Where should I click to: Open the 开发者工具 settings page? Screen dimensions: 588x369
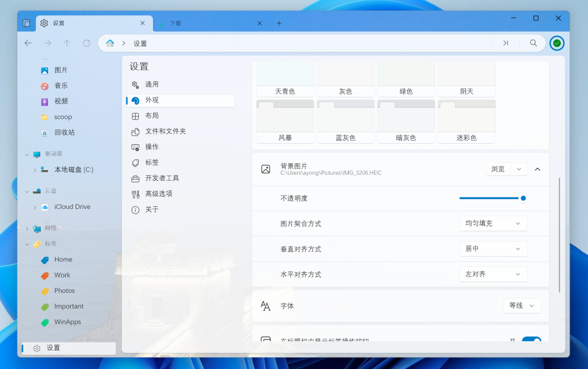click(180, 178)
